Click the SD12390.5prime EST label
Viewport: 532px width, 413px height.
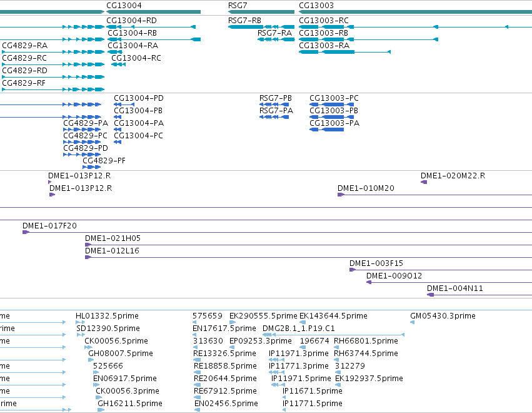108,329
